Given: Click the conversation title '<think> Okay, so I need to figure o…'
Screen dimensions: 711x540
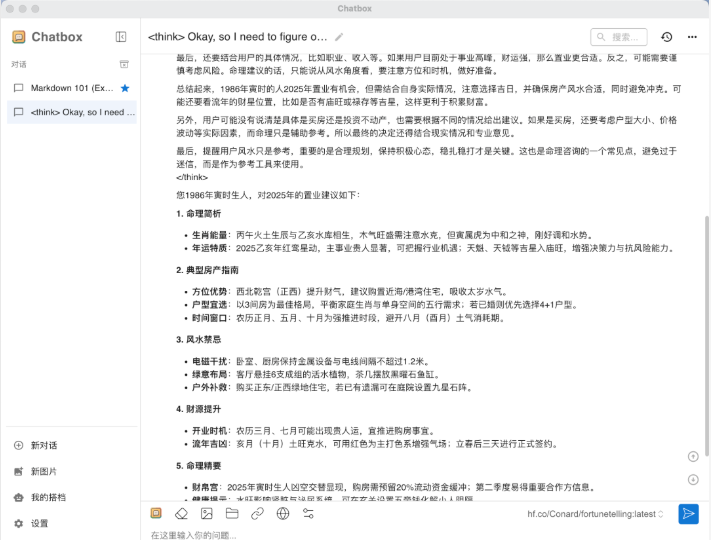Looking at the screenshot, I should click(x=237, y=37).
